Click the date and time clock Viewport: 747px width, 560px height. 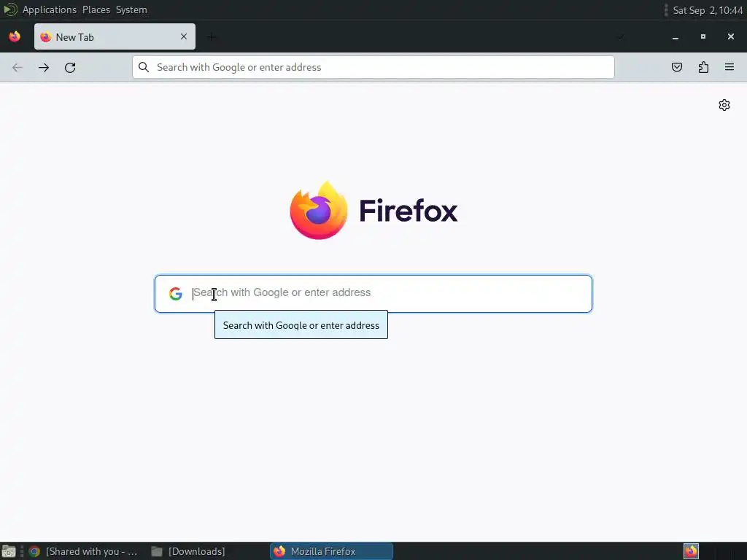click(708, 10)
